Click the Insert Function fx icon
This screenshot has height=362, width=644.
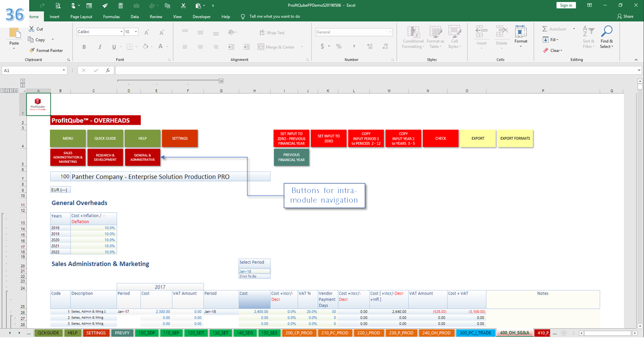(108, 70)
